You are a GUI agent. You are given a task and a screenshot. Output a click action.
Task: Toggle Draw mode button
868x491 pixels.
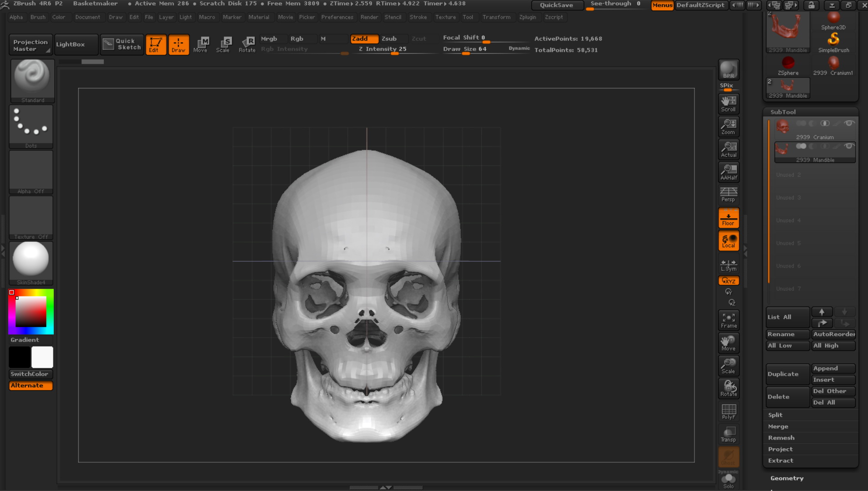click(179, 44)
